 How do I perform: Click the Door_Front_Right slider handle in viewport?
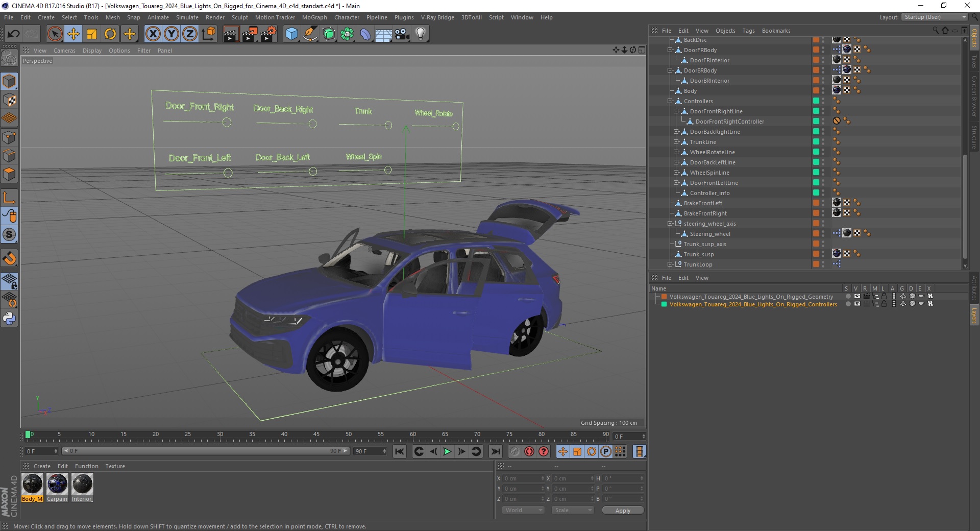click(227, 123)
